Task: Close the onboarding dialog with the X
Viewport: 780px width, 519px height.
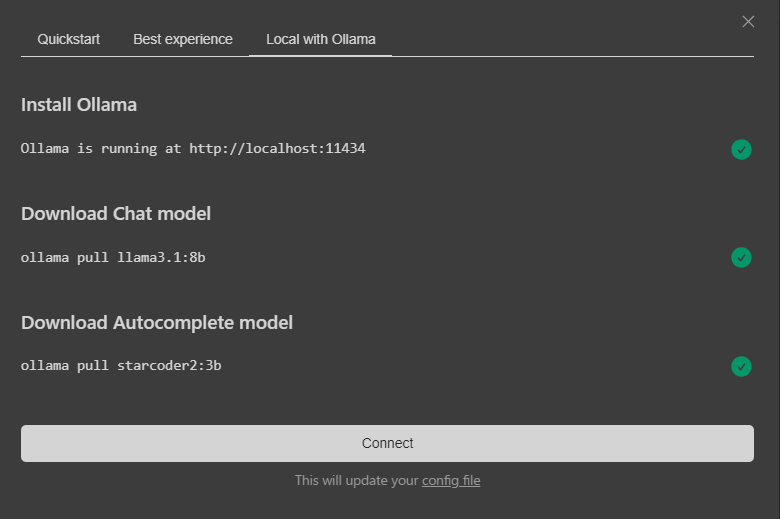Action: point(748,21)
